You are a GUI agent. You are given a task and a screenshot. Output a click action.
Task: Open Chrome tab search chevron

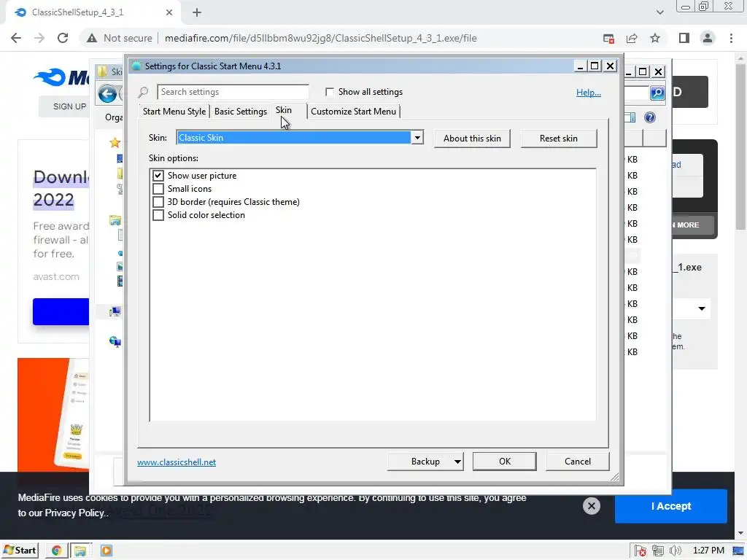pos(659,12)
